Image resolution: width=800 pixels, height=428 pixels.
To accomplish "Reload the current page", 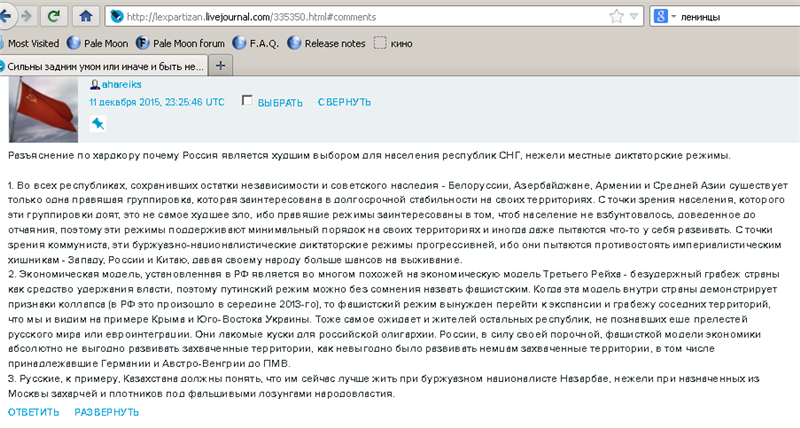I will (53, 16).
